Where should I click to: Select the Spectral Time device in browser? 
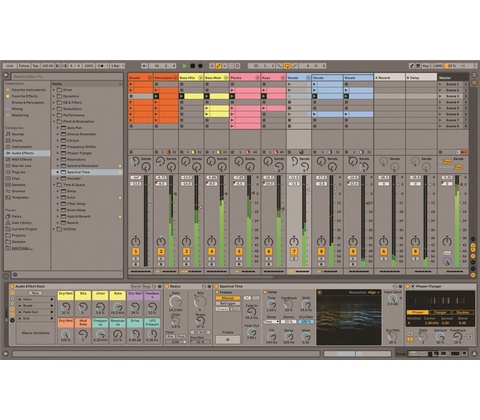tap(87, 172)
